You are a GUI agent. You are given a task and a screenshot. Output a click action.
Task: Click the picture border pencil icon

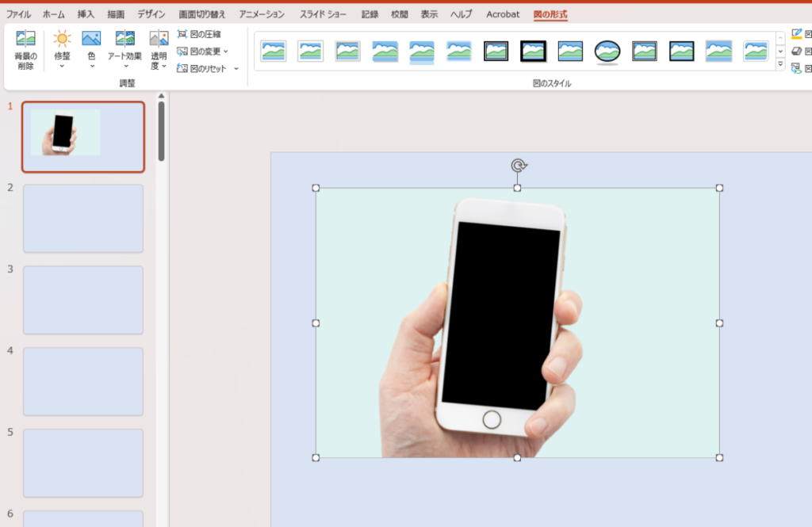tap(796, 34)
